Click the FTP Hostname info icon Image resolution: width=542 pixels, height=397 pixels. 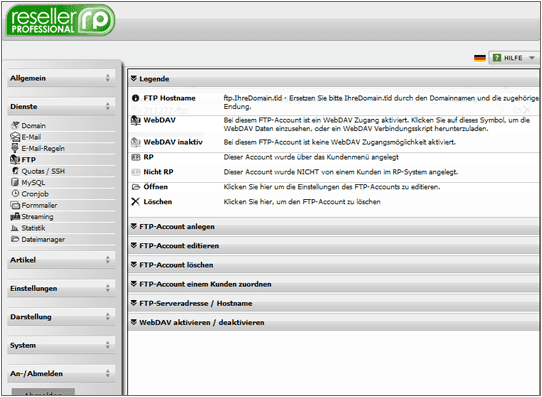[136, 98]
